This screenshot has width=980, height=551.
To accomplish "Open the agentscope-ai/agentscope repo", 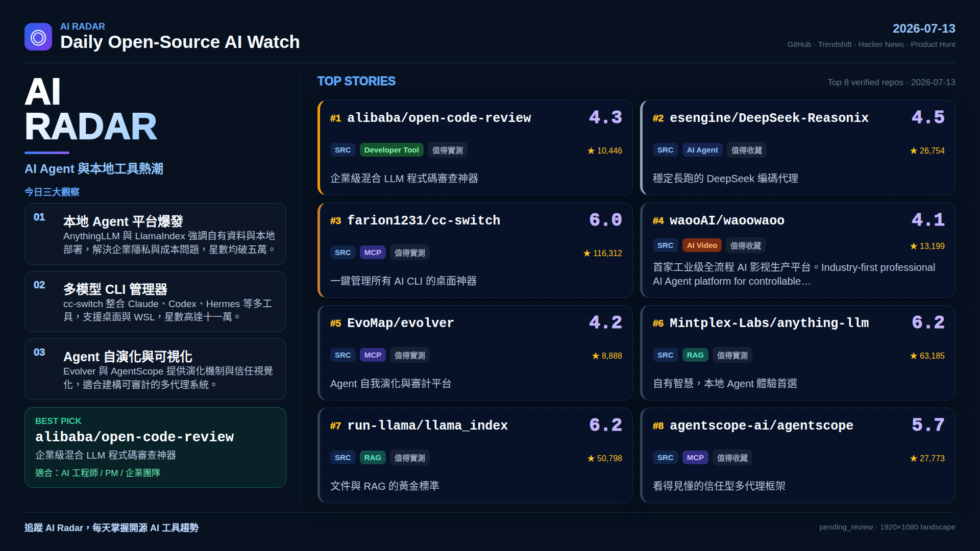I will point(761,425).
